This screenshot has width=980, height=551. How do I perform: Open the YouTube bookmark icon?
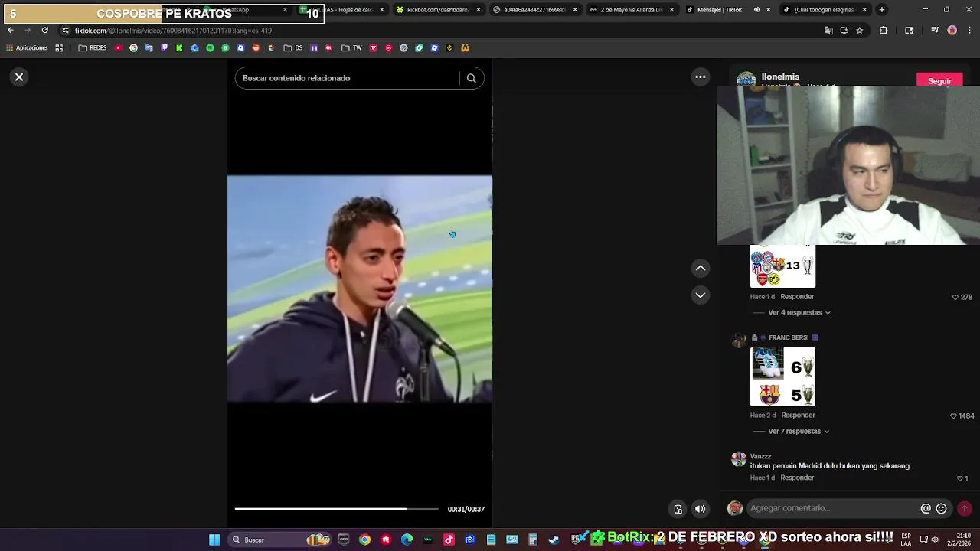click(118, 47)
